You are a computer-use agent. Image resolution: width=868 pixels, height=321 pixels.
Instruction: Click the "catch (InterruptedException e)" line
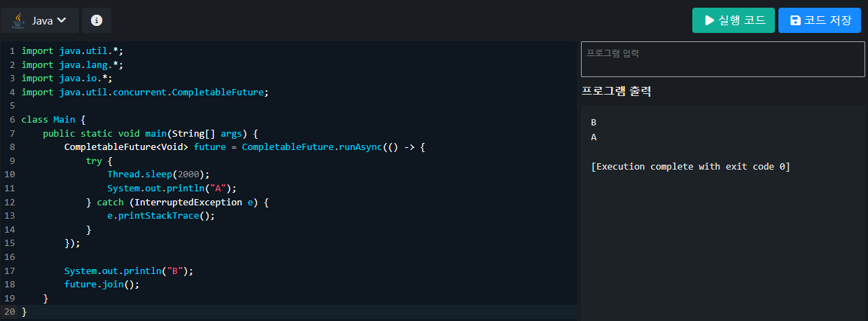coord(177,202)
